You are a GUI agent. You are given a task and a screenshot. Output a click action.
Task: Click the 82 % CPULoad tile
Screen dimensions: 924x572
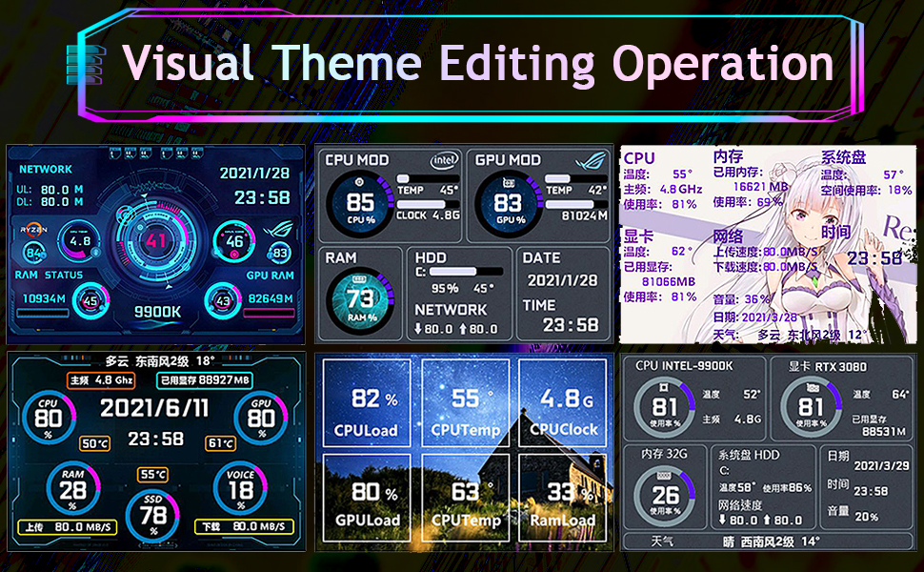[x=366, y=402]
